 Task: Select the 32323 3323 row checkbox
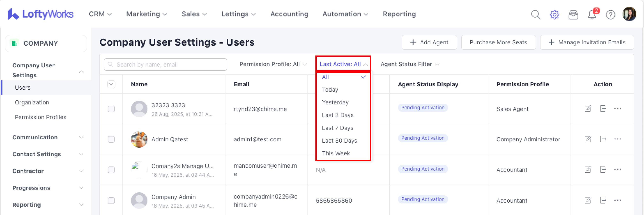pos(111,109)
